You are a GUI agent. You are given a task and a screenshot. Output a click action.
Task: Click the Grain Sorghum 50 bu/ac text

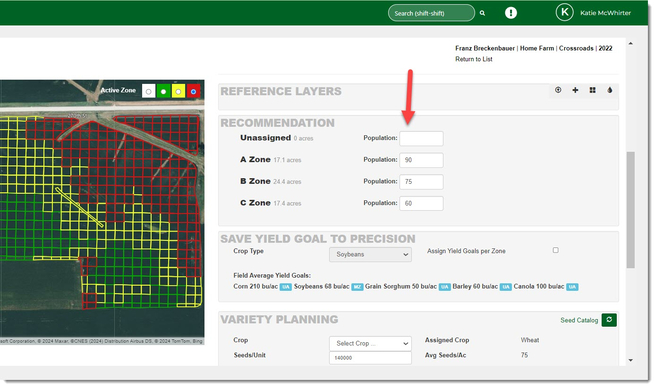point(401,287)
